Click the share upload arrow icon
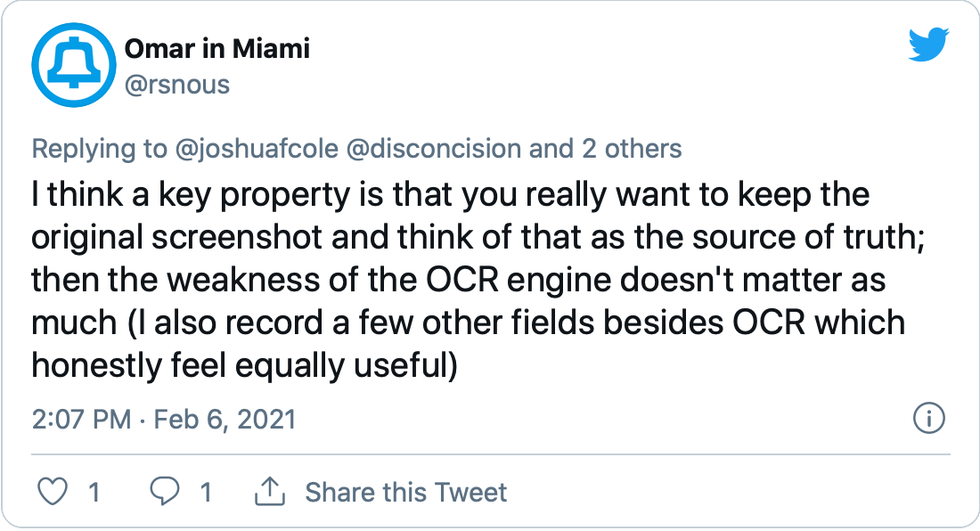The width and height of the screenshot is (980, 531). (x=269, y=492)
